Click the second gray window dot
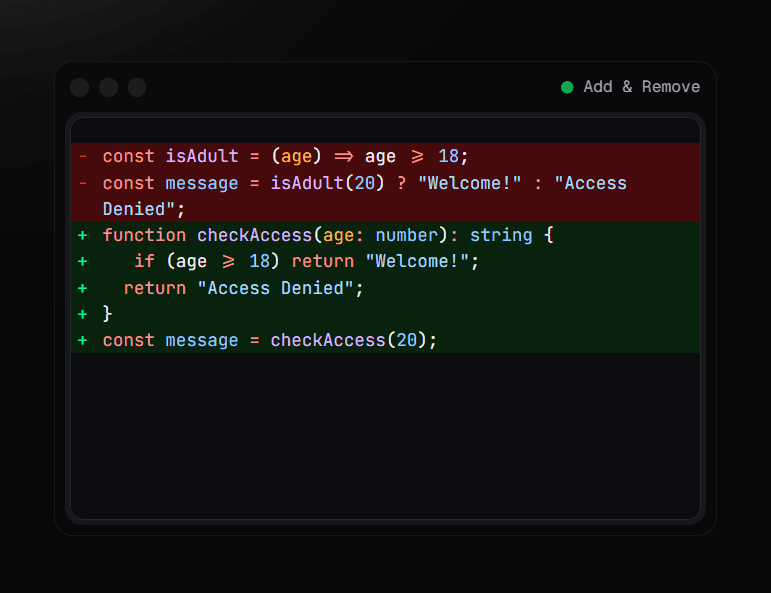This screenshot has width=771, height=593. click(109, 88)
